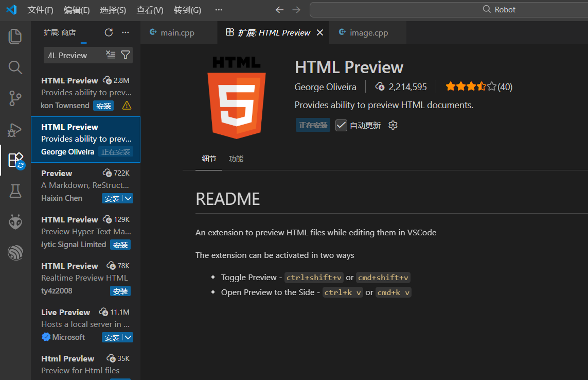Select Html Preview 35K list item

point(85,364)
